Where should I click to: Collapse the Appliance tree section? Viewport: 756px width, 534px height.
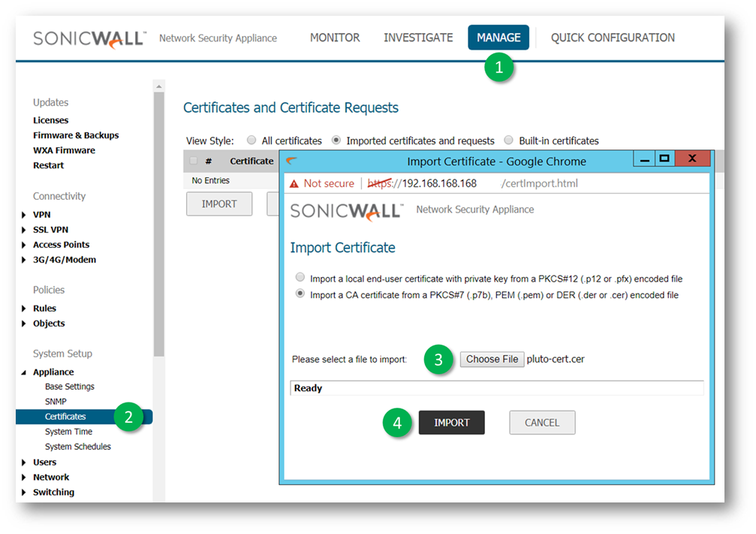26,373
